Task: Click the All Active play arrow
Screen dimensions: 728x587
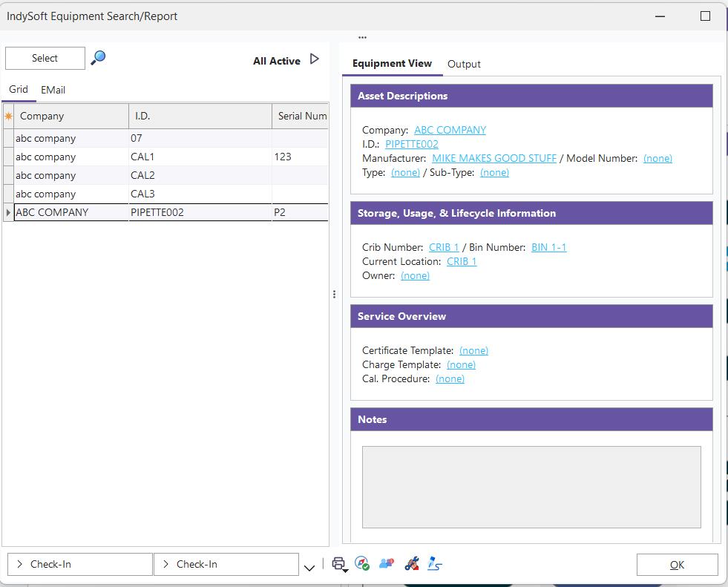Action: pyautogui.click(x=315, y=59)
